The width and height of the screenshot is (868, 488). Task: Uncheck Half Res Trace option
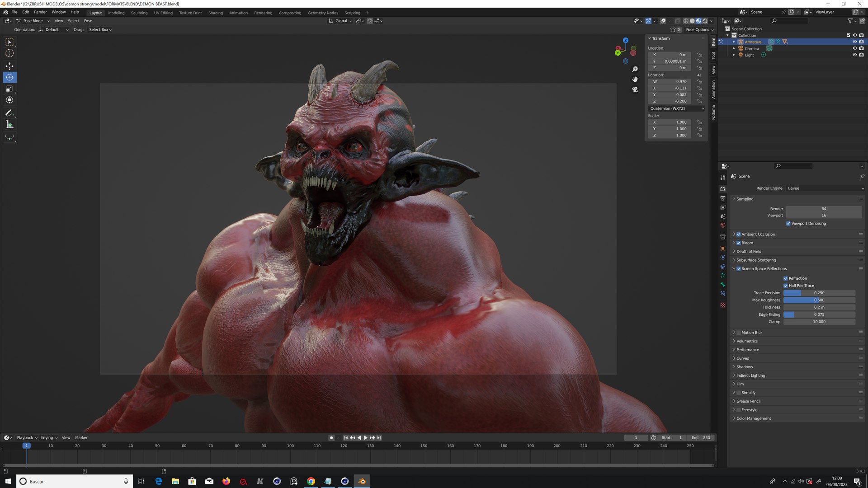coord(785,286)
